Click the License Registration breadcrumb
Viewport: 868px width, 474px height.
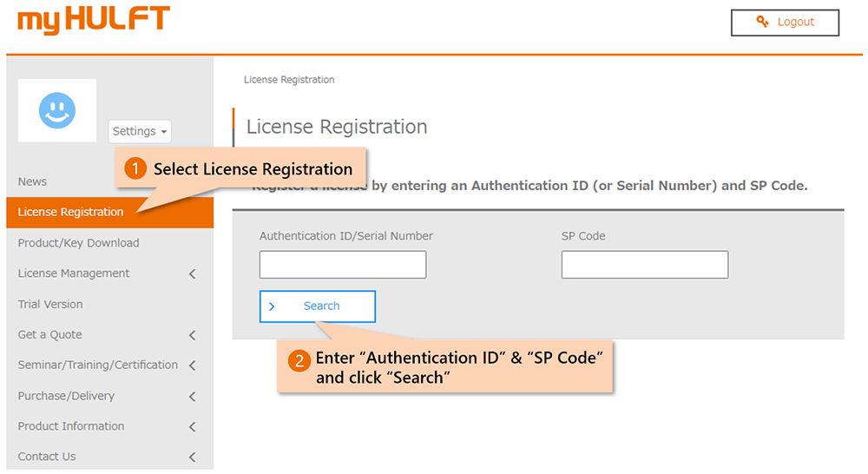tap(289, 80)
